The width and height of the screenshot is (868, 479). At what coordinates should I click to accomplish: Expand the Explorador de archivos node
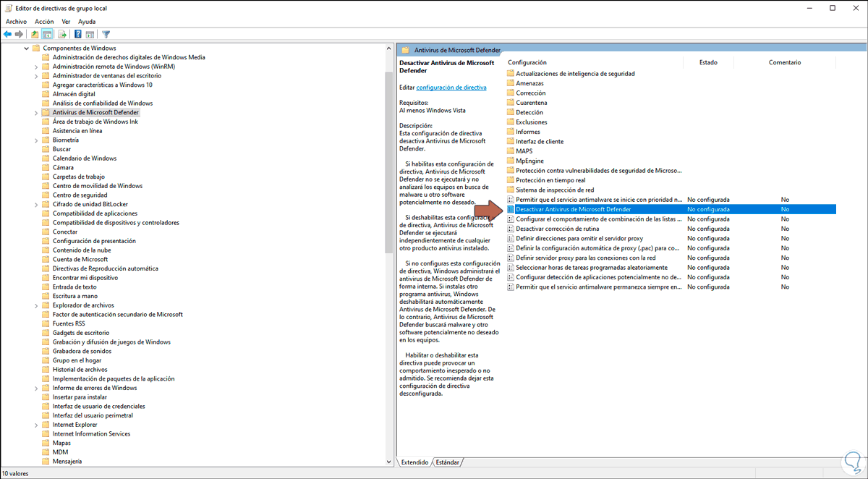click(x=36, y=305)
